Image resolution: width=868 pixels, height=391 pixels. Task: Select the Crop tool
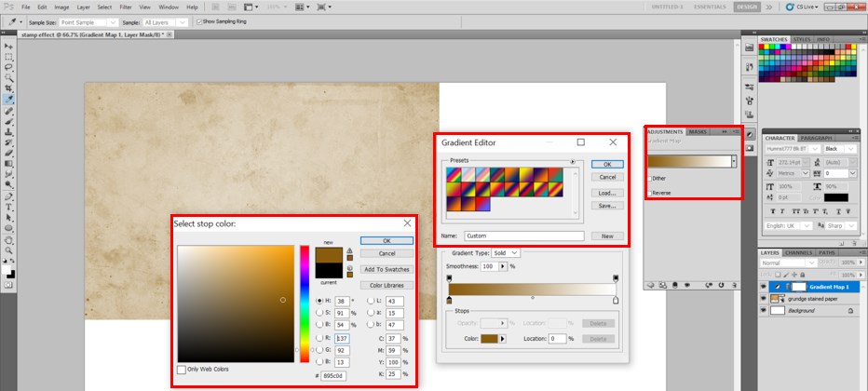tap(8, 88)
